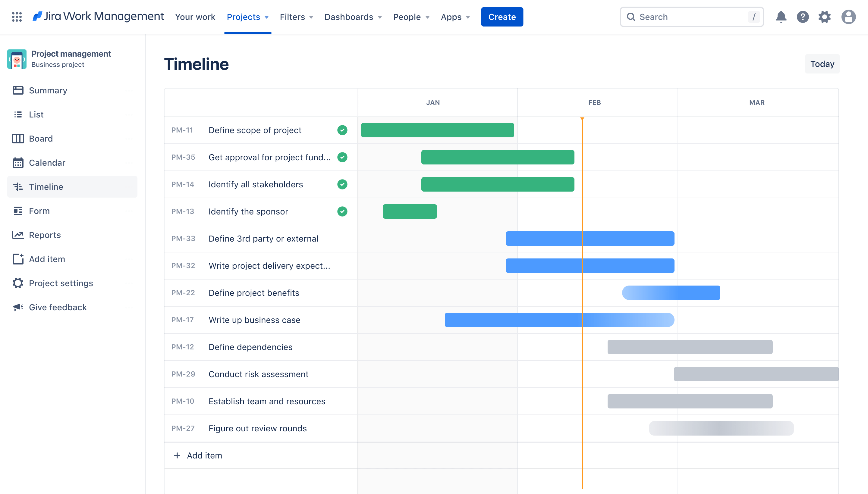The image size is (868, 494).
Task: Click the Add item button below tasks
Action: pyautogui.click(x=204, y=455)
